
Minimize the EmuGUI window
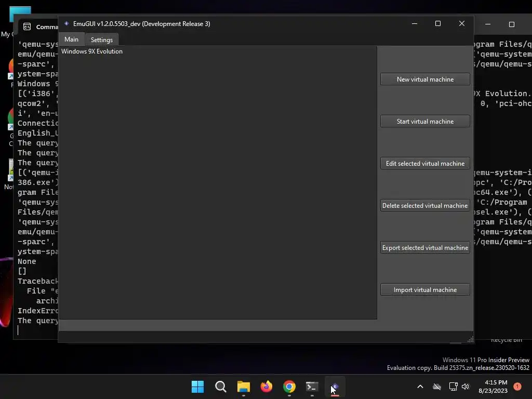414,23
